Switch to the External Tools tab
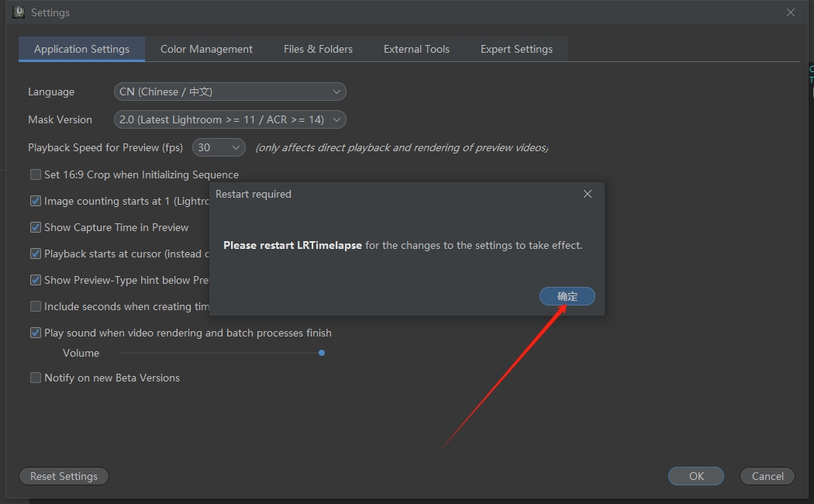The width and height of the screenshot is (814, 504). [416, 49]
